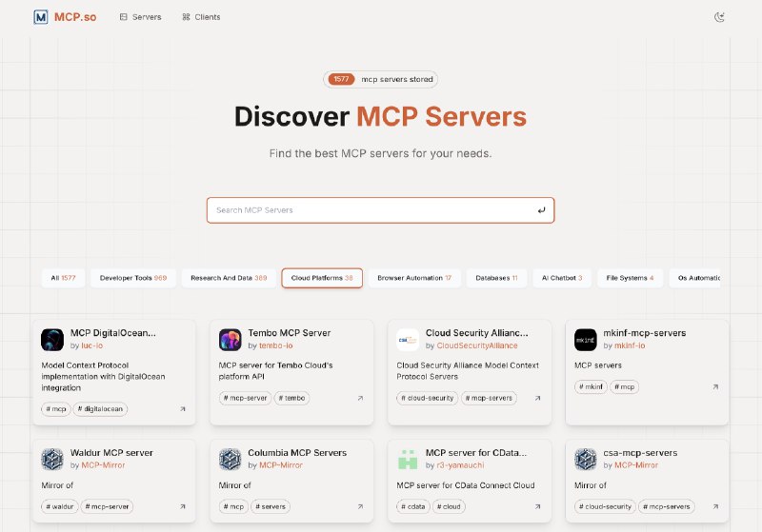Screen dimensions: 762x532
Task: Open the luc-io author link
Action: pos(91,345)
